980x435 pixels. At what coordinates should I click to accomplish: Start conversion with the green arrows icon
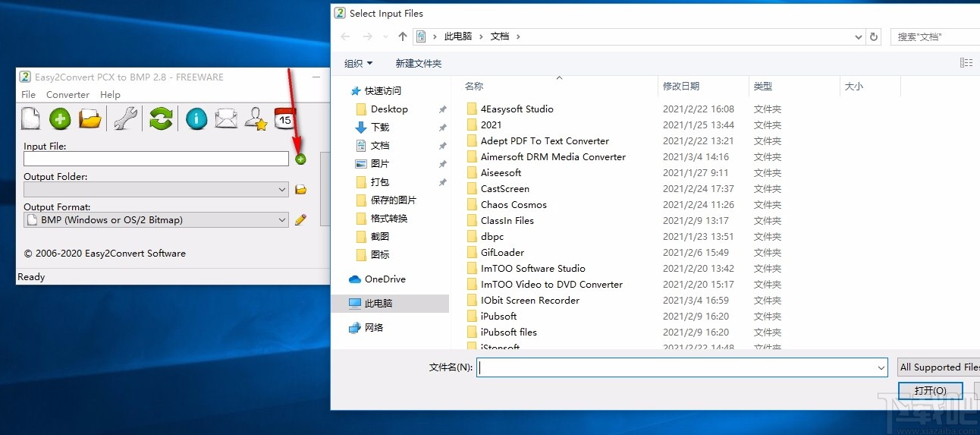tap(161, 118)
